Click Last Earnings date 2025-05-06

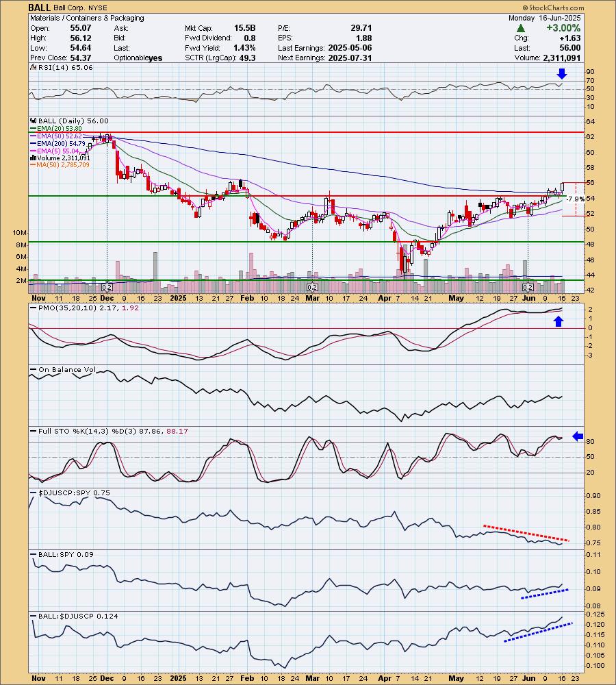coord(350,48)
